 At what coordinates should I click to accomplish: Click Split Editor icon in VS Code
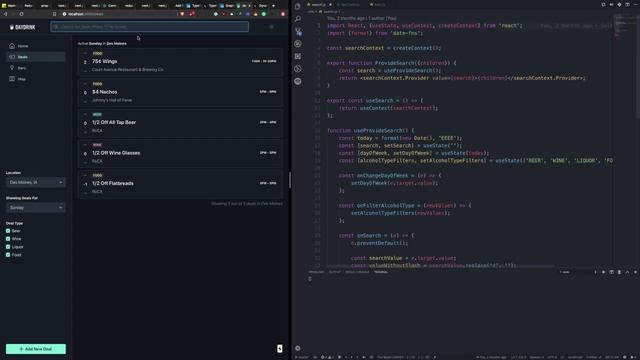tap(627, 4)
